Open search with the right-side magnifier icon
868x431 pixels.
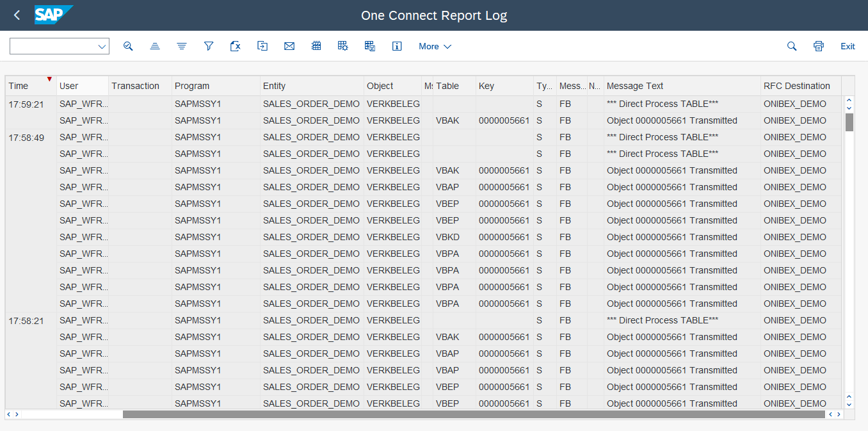[x=792, y=46]
